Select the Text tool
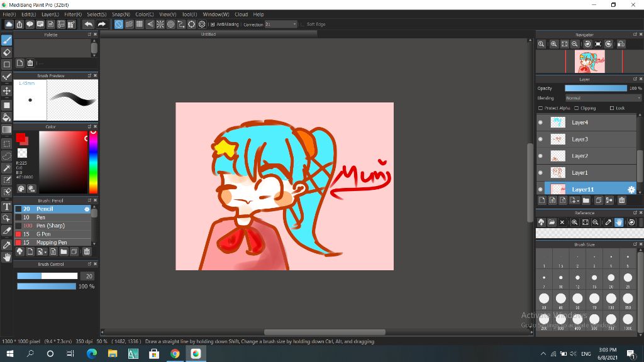The image size is (644, 362). point(6,206)
